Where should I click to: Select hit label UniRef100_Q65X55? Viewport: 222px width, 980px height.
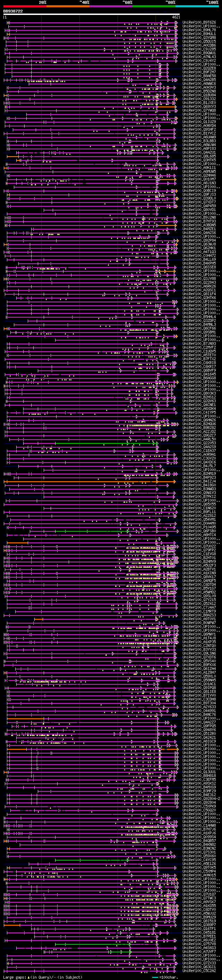click(x=199, y=504)
